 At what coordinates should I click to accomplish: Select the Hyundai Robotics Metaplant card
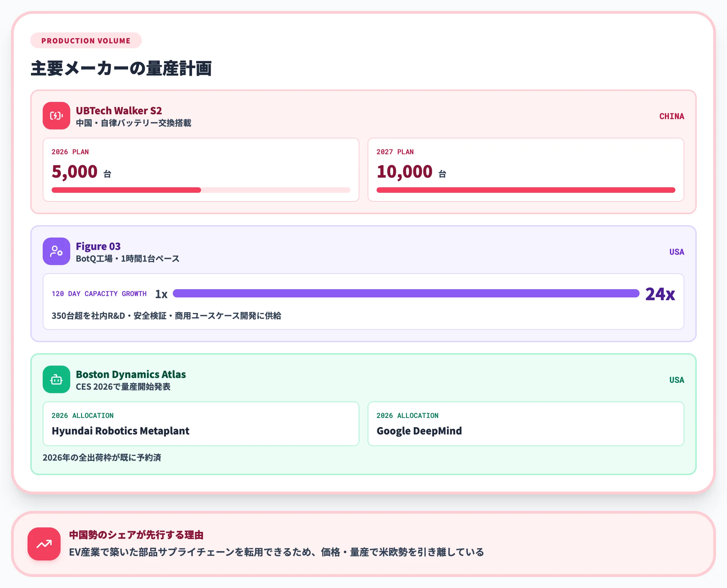(x=201, y=424)
